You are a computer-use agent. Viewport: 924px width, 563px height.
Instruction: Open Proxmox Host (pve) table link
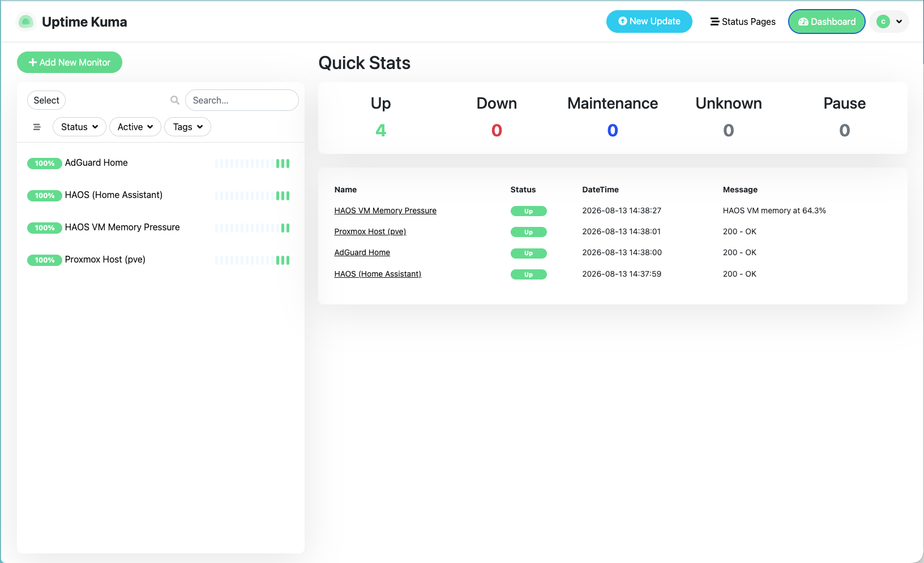(x=370, y=231)
